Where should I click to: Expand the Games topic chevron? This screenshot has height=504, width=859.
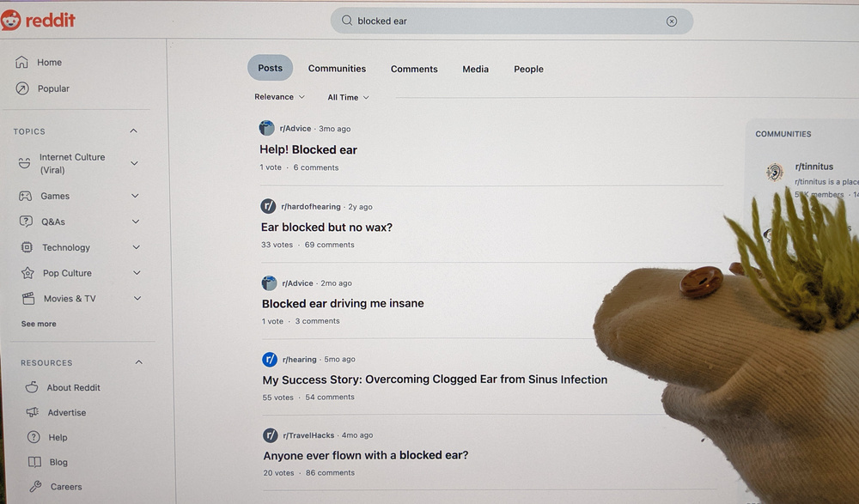point(136,196)
